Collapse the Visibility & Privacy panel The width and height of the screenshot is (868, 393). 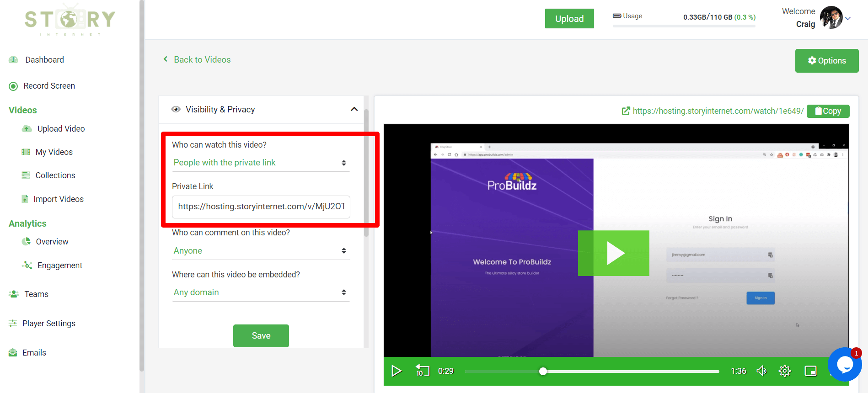(x=354, y=109)
